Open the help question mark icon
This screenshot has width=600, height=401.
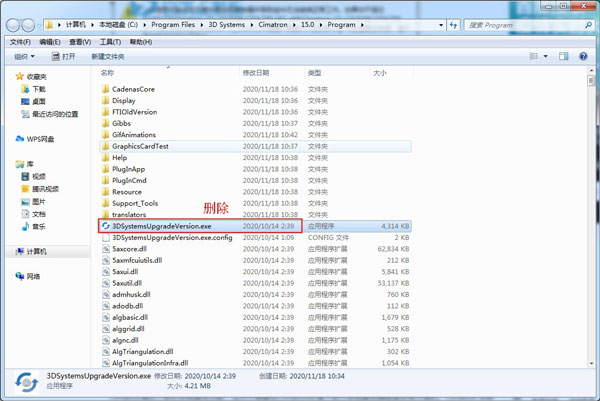coord(583,56)
